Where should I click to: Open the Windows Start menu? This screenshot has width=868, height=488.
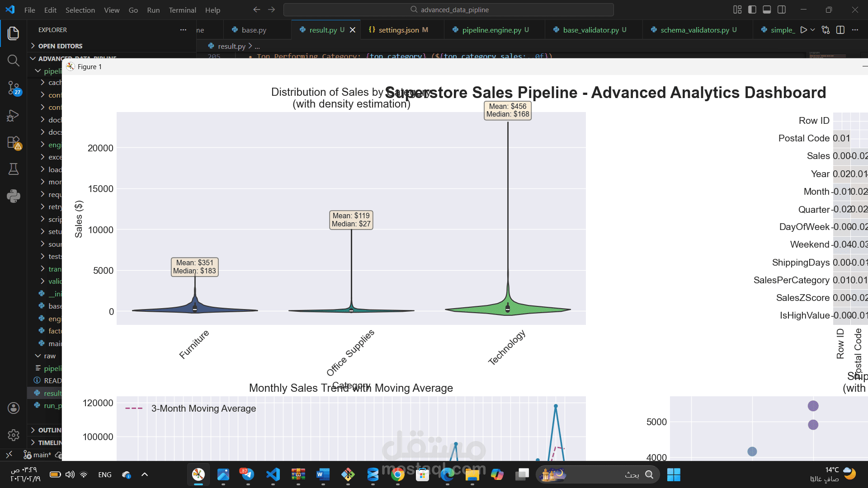[x=674, y=474]
